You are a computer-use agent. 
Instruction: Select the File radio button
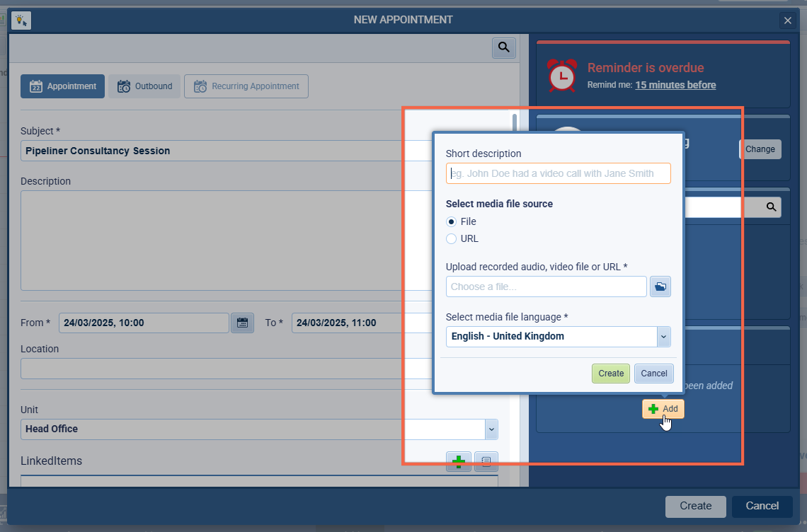click(451, 221)
